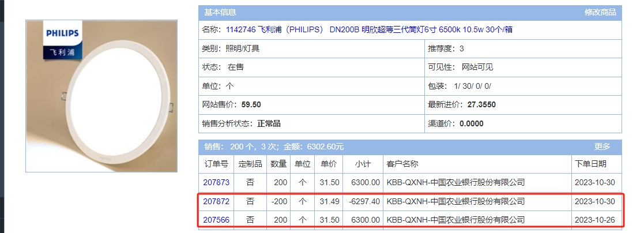This screenshot has height=233, width=644.
Task: Click the Philips downlight product image
Action: coord(101,96)
